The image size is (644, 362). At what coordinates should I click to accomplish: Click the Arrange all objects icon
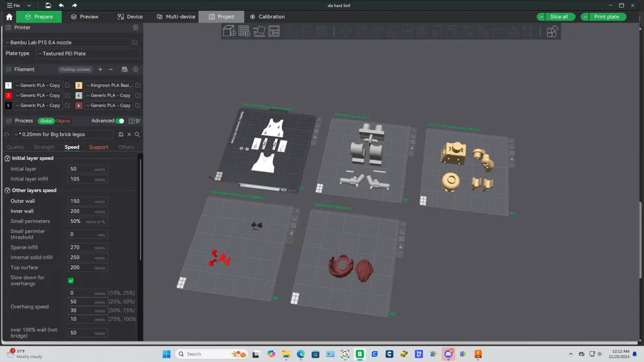[x=274, y=31]
